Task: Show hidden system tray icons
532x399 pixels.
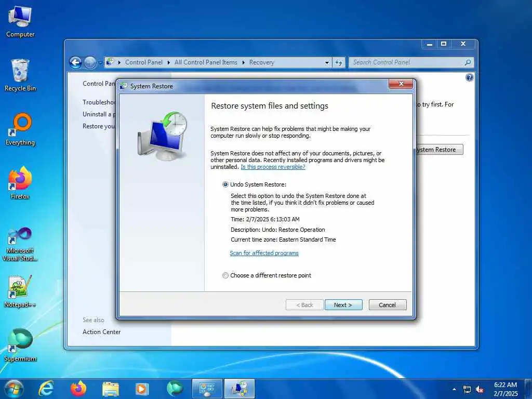Action: [x=454, y=389]
